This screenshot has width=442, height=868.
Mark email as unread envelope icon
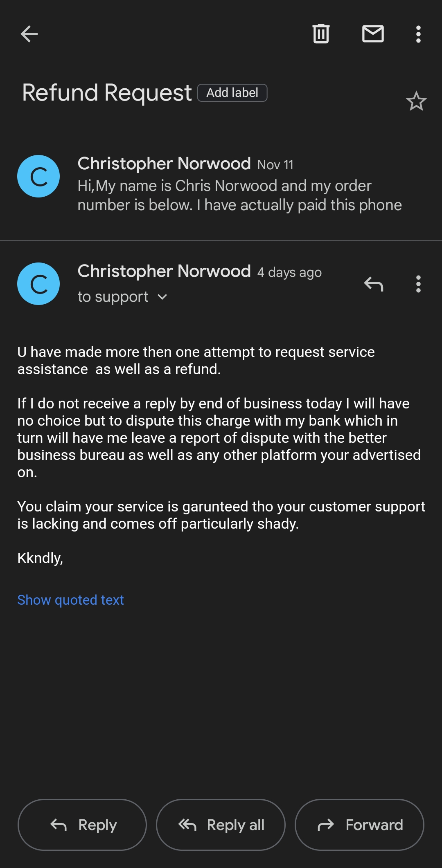[373, 34]
